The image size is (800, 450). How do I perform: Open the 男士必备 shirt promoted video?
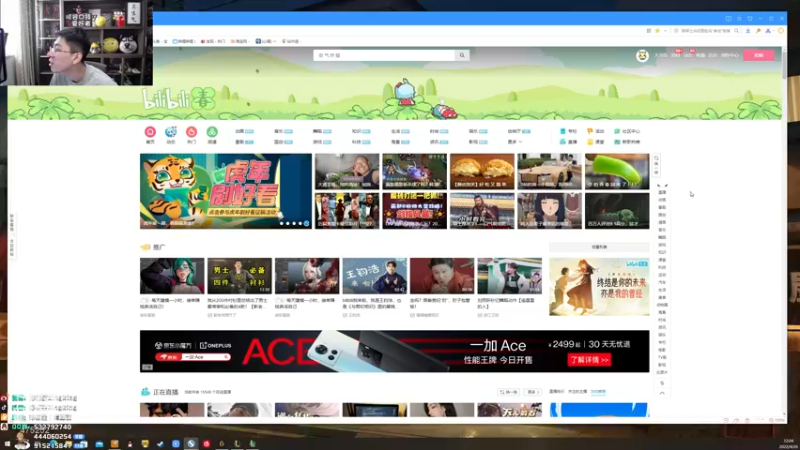tap(239, 276)
